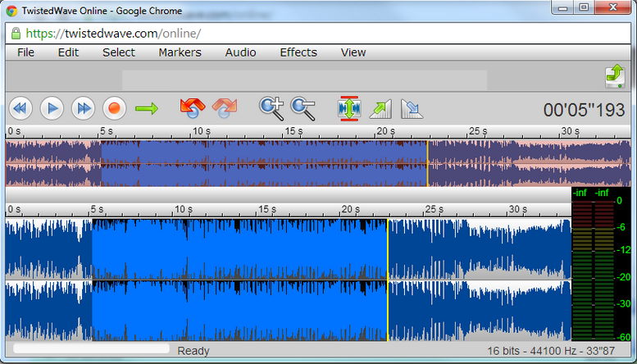The image size is (637, 364).
Task: Click the selected region in overview waveform
Action: click(x=264, y=163)
